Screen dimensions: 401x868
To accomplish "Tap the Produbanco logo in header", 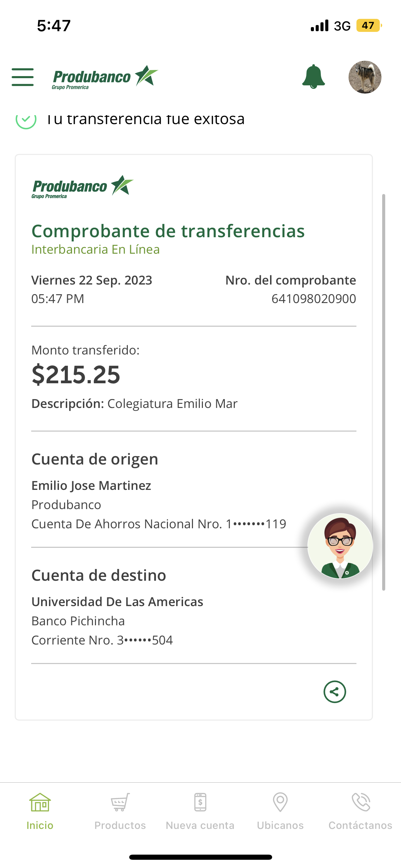I will click(x=105, y=77).
